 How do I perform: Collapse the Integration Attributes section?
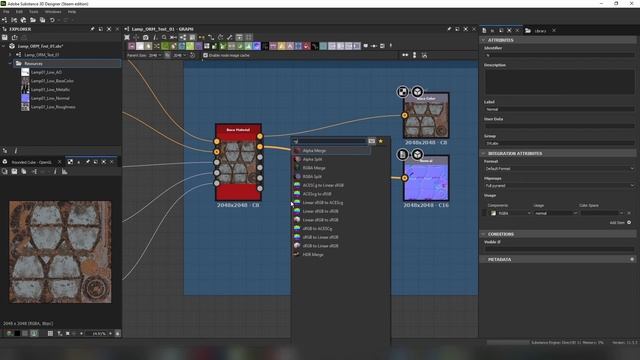point(483,153)
